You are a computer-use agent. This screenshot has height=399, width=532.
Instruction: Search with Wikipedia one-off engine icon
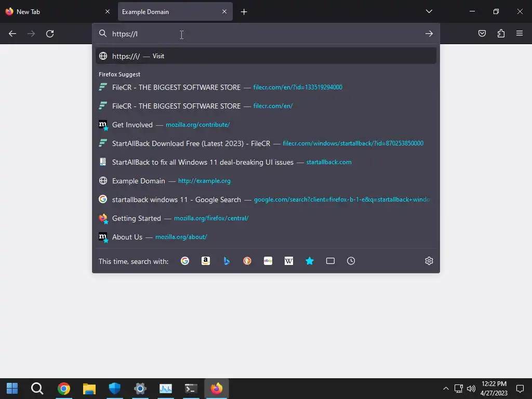click(x=289, y=261)
